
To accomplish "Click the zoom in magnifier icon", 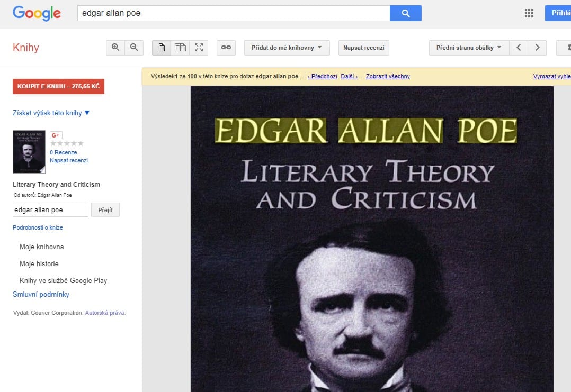I will tap(115, 48).
